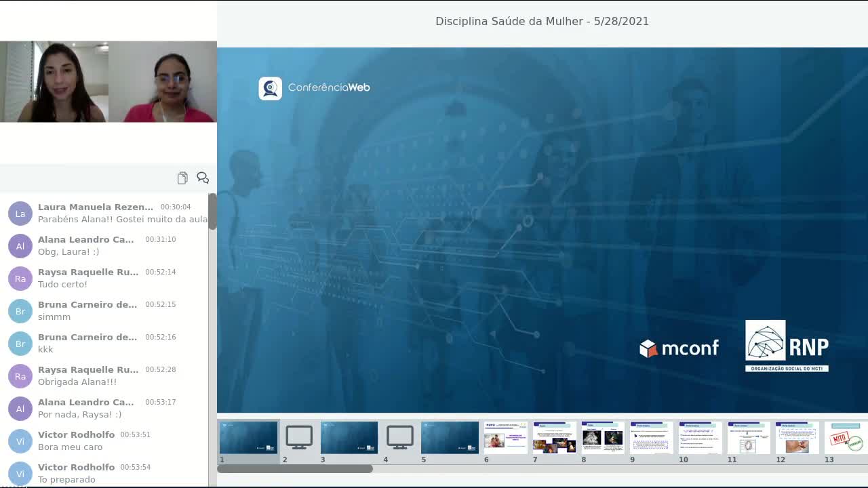Click message 'Parabéns Alana!! Gostei muito da aula'

point(123,220)
